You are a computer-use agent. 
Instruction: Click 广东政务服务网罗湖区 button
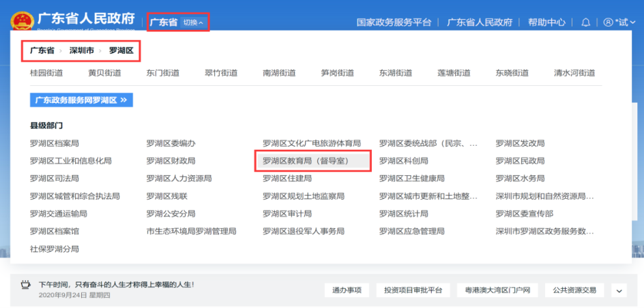pyautogui.click(x=81, y=100)
